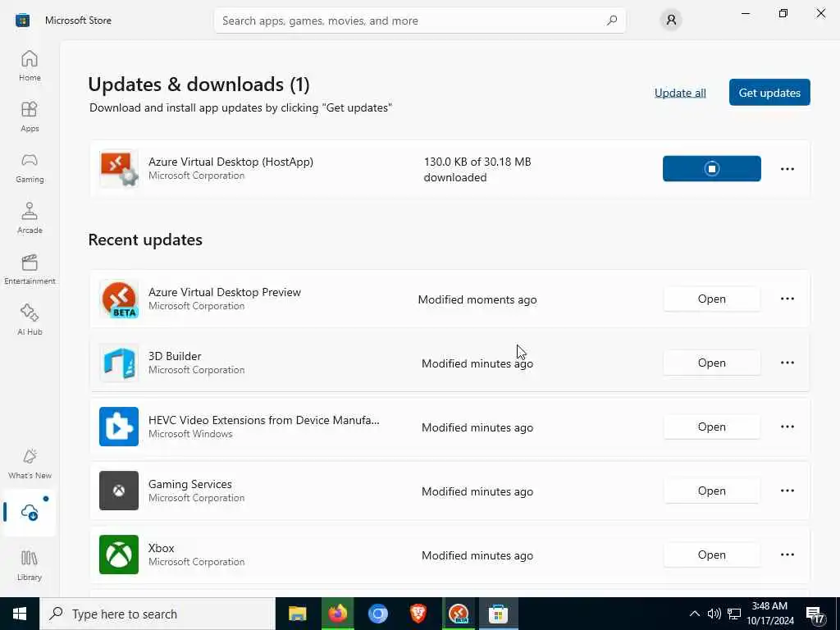The width and height of the screenshot is (840, 630).
Task: Open the Entertainment section
Action: point(30,269)
